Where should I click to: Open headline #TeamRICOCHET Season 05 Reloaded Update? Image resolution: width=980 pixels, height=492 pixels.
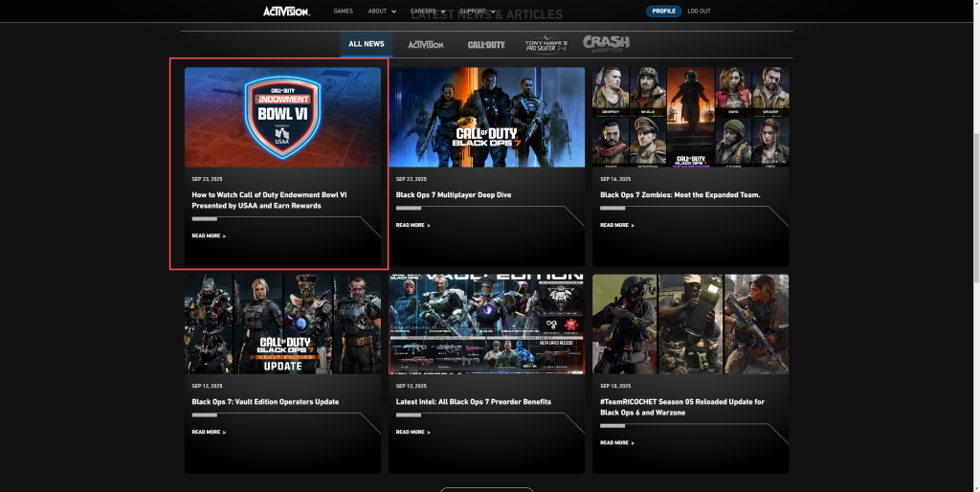pyautogui.click(x=681, y=407)
